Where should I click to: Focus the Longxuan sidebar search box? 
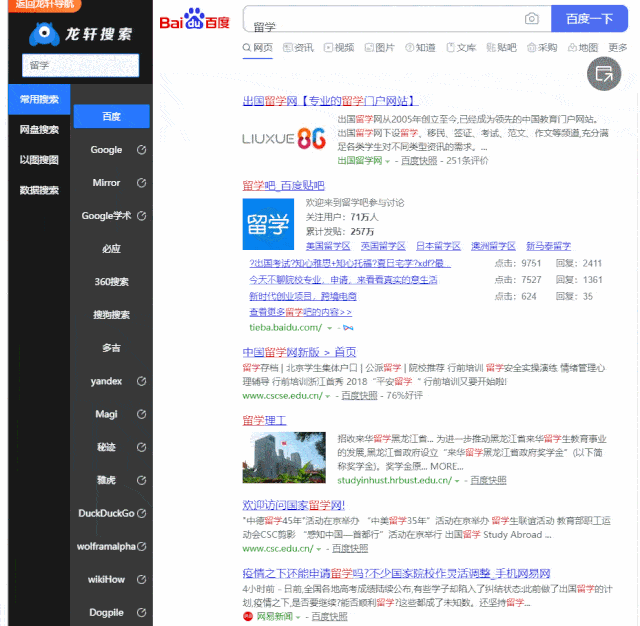[x=80, y=65]
